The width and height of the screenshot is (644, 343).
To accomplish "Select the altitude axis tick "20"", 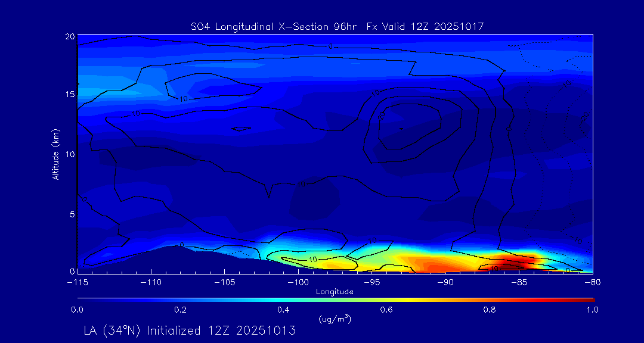I will [x=70, y=36].
